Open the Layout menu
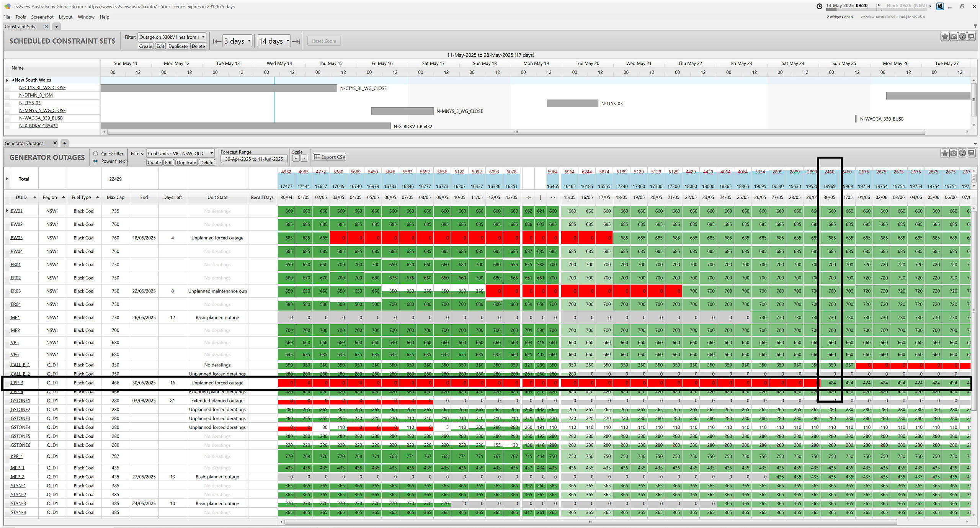Image resolution: width=980 pixels, height=528 pixels. tap(65, 17)
